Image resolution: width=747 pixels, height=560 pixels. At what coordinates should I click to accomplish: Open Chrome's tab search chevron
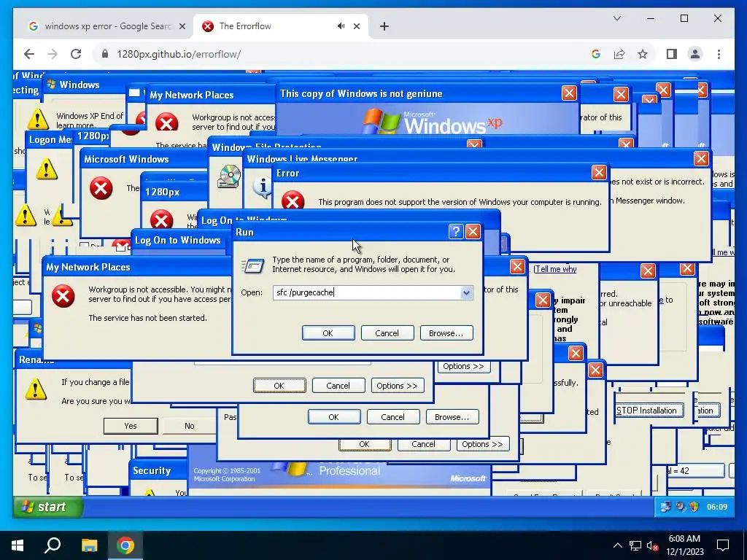point(617,18)
